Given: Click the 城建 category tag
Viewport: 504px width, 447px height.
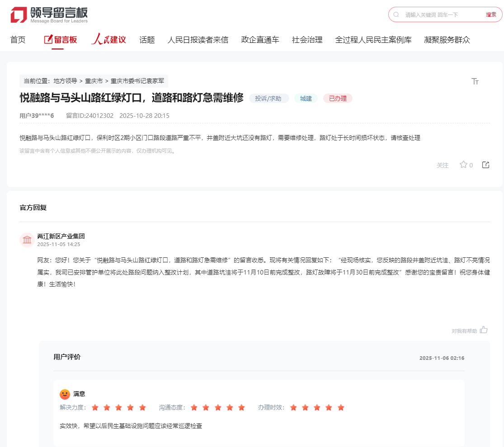Looking at the screenshot, I should (x=306, y=98).
